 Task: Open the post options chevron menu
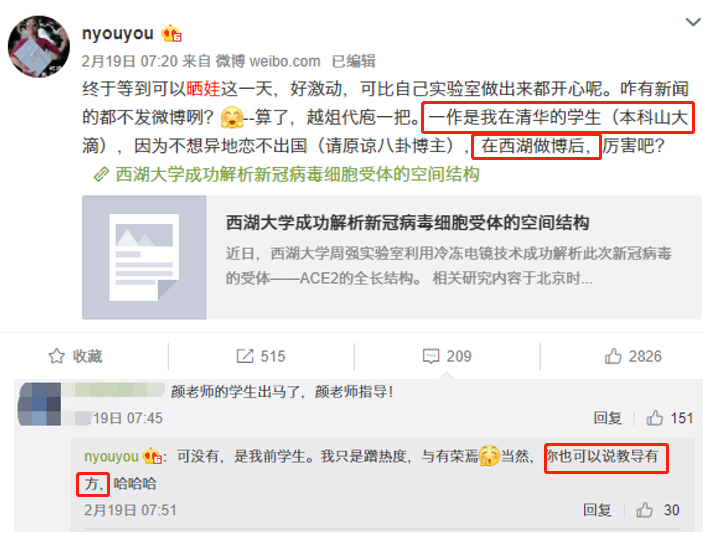coord(693,22)
